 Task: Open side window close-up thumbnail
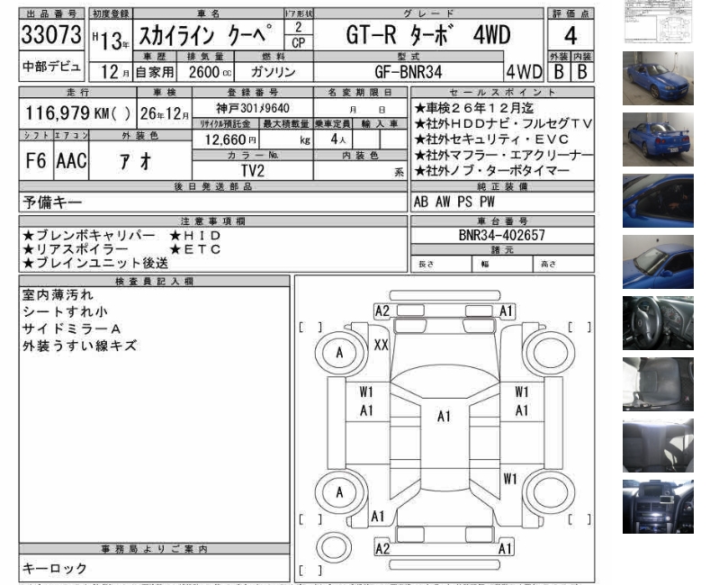click(658, 201)
